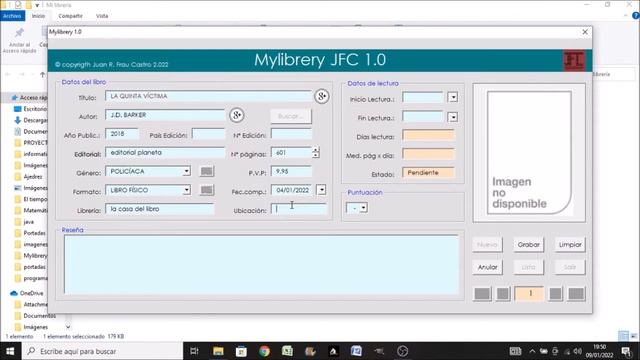Click the Explorer help question mark icon
This screenshot has height=360, width=640.
pos(636,16)
